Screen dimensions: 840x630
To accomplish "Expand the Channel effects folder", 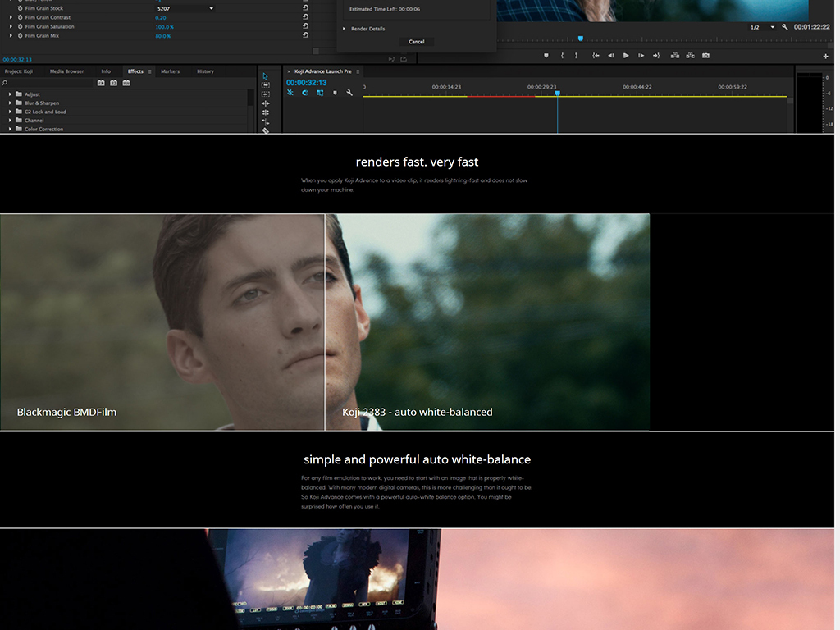I will (10, 120).
